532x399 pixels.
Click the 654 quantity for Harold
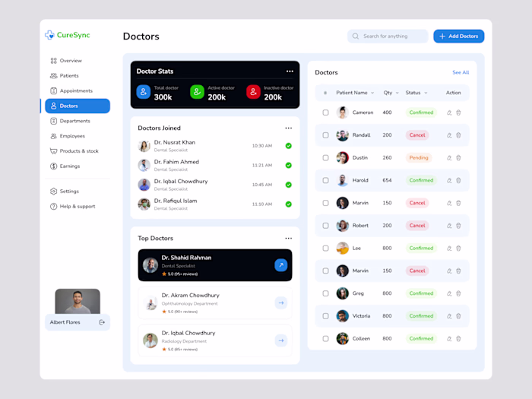point(387,181)
